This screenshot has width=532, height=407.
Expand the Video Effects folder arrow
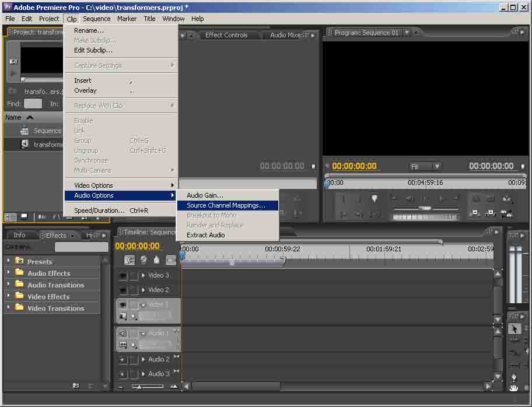point(8,296)
